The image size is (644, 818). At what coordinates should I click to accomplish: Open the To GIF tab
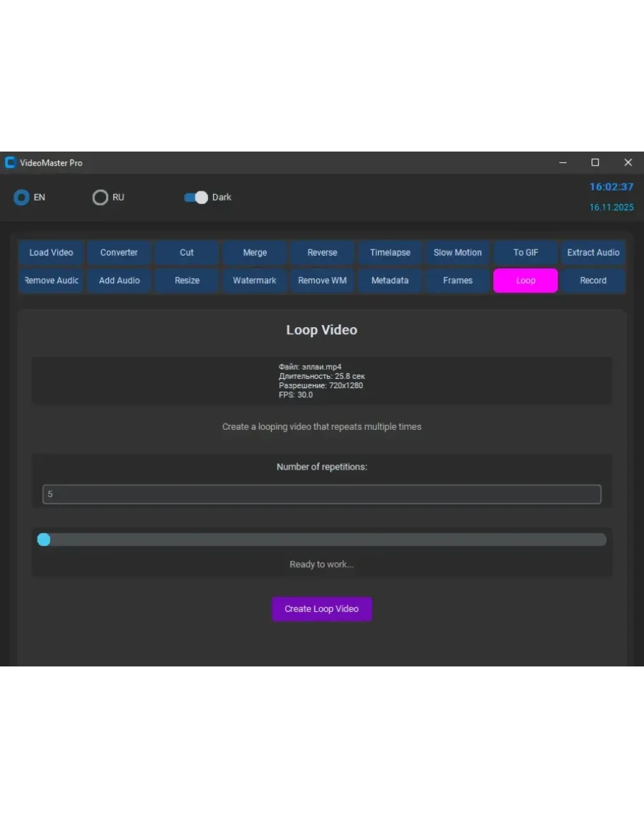click(525, 253)
